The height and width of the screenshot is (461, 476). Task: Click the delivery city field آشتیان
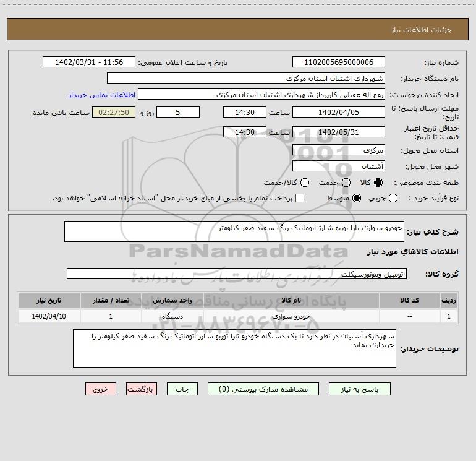point(339,166)
